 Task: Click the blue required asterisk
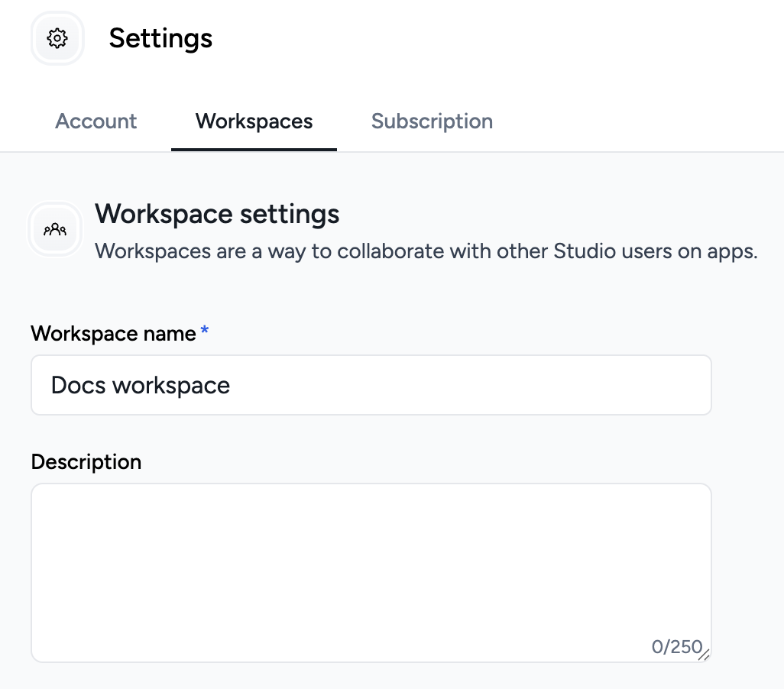tap(204, 331)
